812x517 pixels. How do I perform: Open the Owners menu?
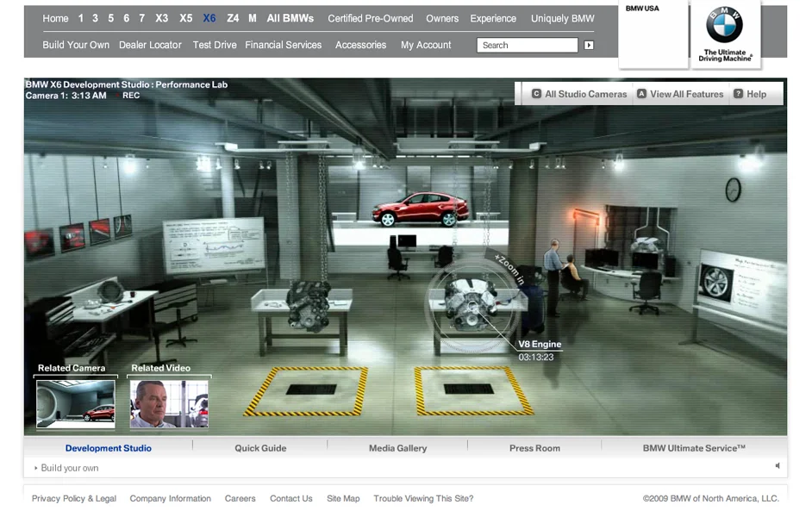point(442,19)
